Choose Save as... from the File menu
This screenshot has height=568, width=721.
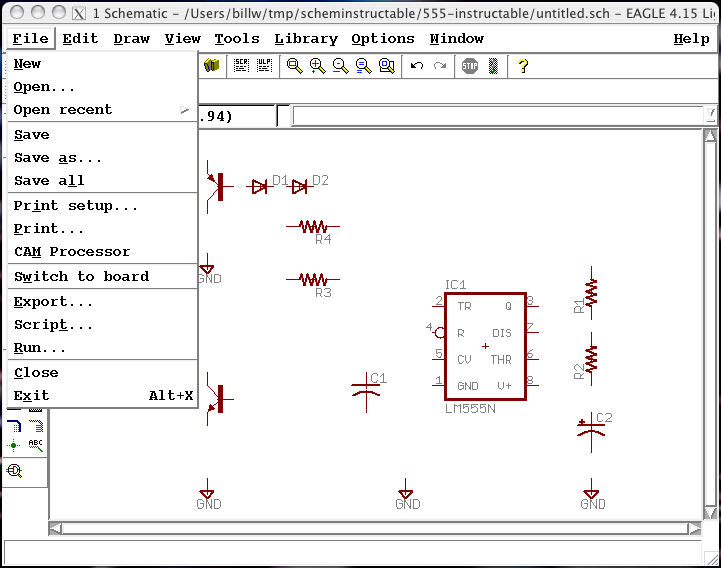pyautogui.click(x=103, y=158)
